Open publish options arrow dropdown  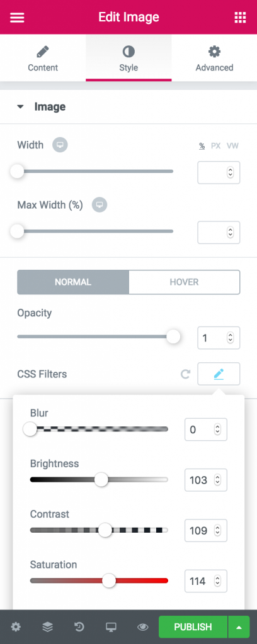[239, 627]
